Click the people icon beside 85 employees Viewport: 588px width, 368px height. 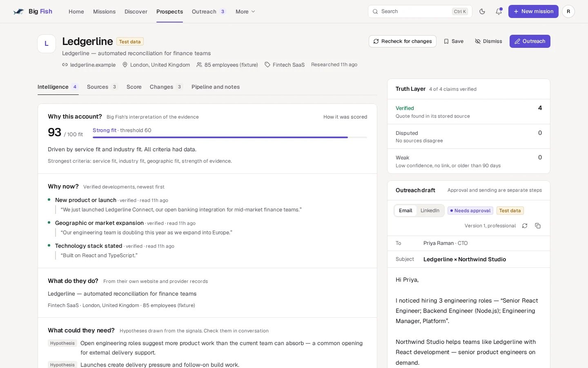point(199,65)
